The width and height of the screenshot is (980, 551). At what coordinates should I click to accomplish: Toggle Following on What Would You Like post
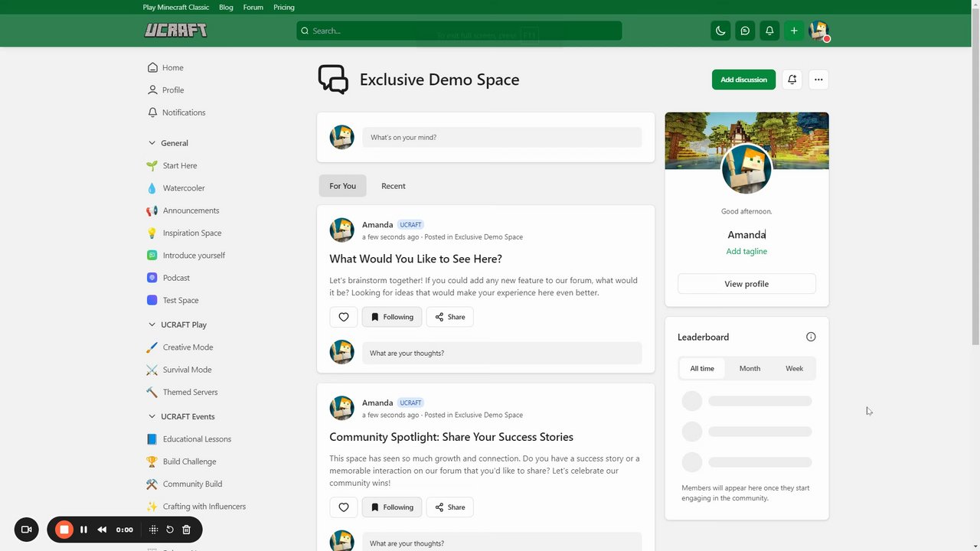392,317
